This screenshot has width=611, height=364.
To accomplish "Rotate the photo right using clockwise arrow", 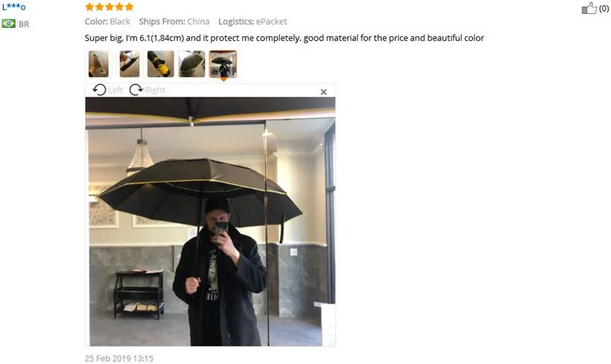I will 136,90.
